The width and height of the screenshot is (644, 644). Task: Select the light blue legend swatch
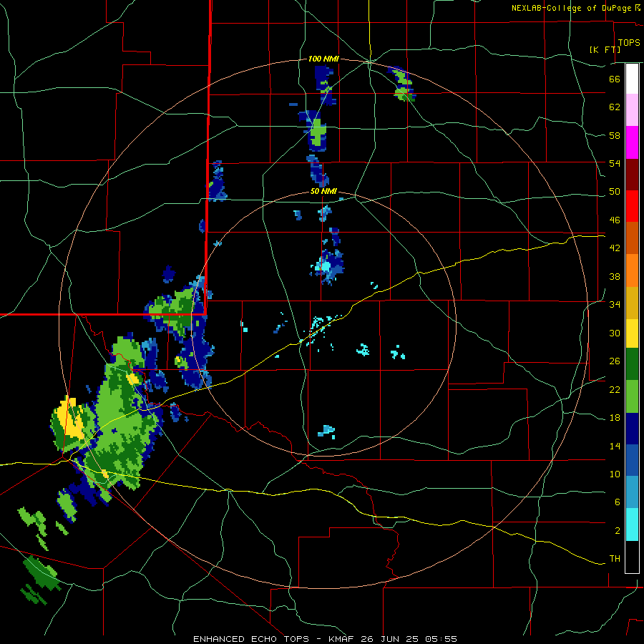coord(632,492)
